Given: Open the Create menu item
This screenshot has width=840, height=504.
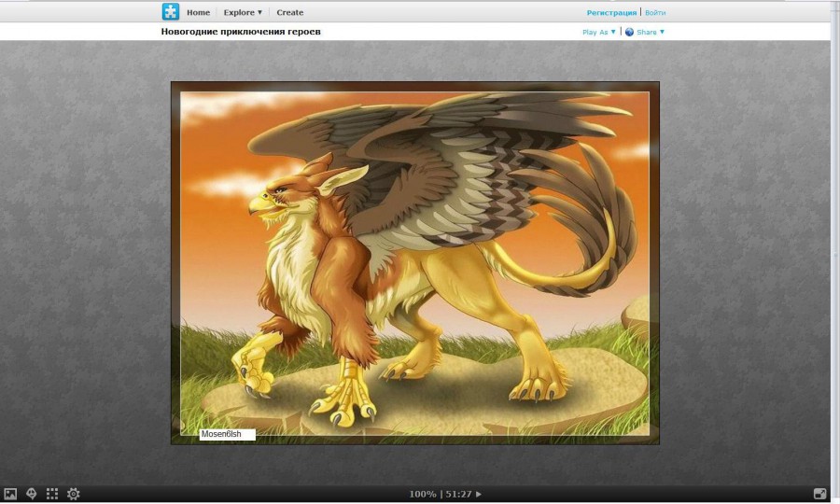Looking at the screenshot, I should (289, 12).
